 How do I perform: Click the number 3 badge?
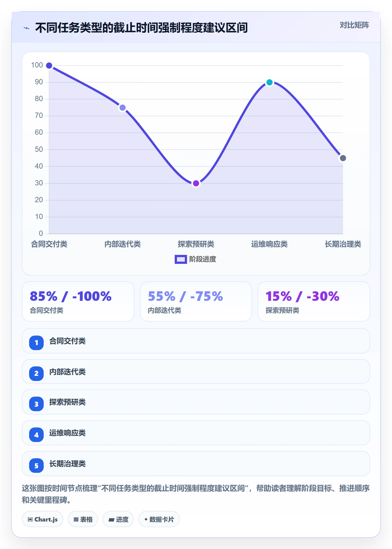(36, 404)
